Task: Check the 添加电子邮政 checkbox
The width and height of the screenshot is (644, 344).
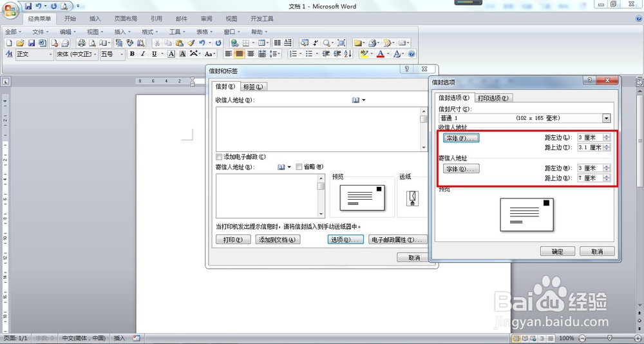Action: (219, 157)
